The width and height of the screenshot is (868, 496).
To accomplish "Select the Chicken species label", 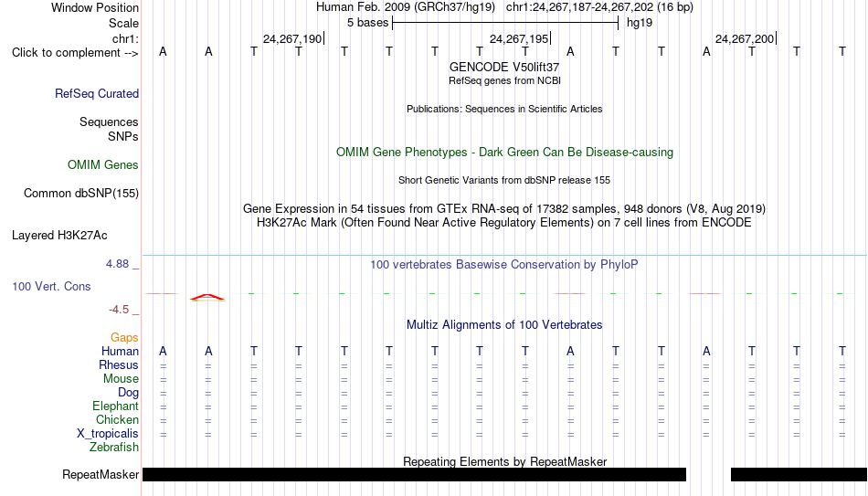I will point(117,419).
